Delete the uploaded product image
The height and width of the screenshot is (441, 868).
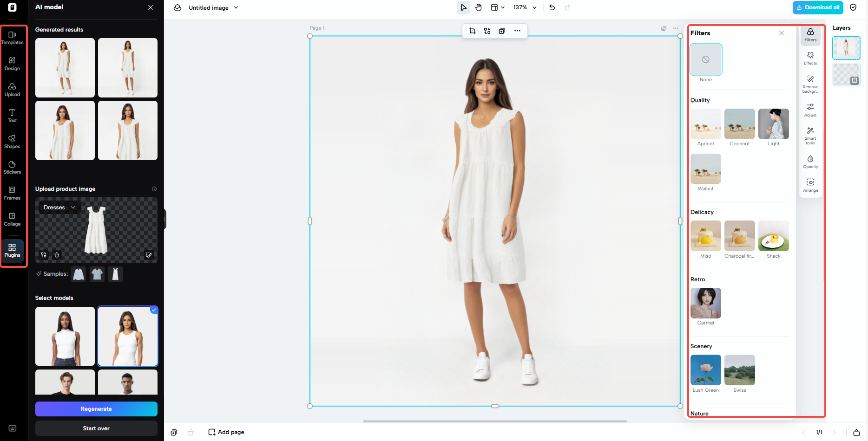click(x=57, y=255)
